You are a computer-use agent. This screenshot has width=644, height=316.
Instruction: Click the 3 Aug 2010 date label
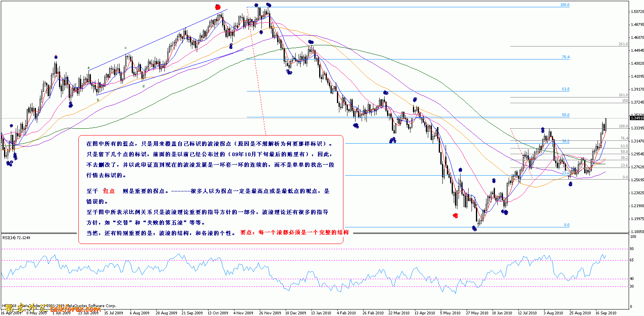click(553, 313)
